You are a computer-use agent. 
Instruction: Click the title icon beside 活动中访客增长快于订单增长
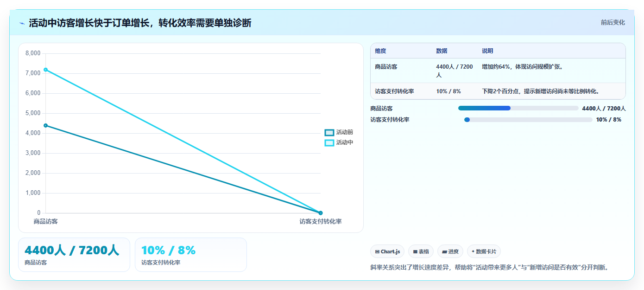(x=22, y=23)
